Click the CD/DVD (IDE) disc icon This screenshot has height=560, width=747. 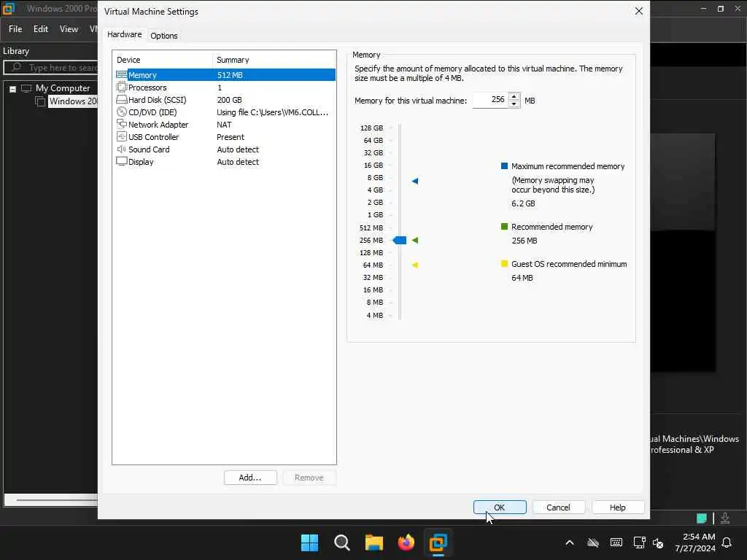point(122,112)
